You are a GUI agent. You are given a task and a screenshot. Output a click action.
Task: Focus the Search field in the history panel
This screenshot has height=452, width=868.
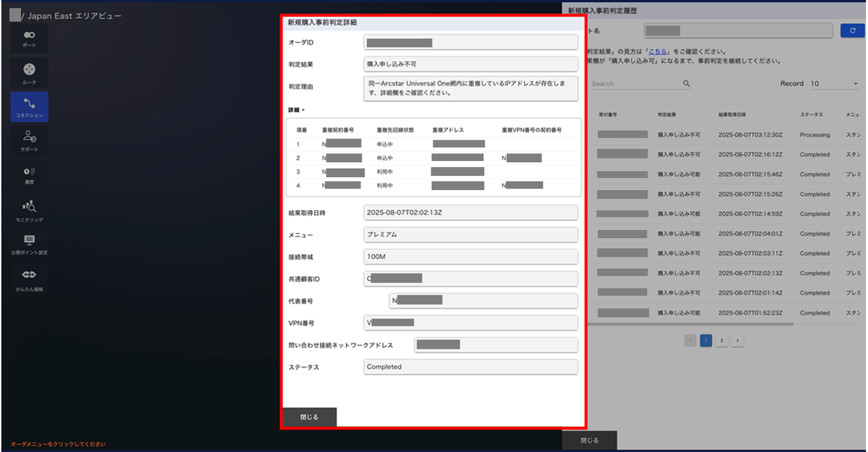tap(634, 83)
